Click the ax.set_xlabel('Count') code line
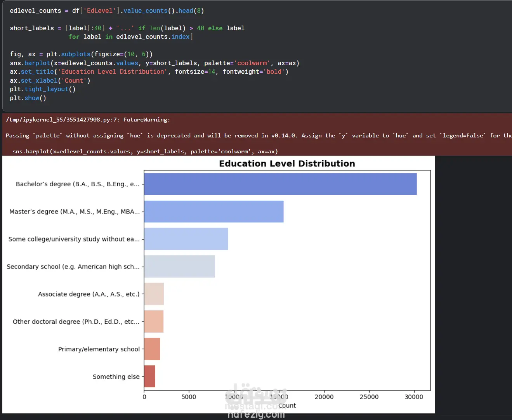 click(x=50, y=80)
